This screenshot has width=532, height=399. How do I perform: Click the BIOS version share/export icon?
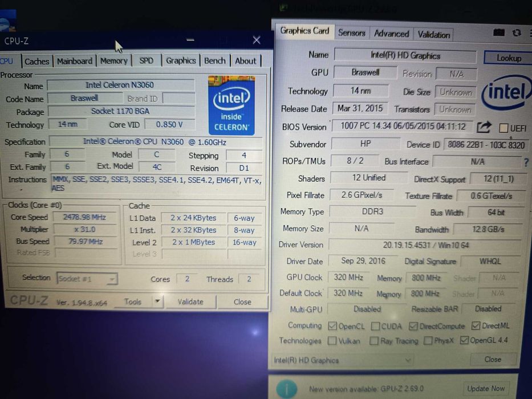pyautogui.click(x=484, y=127)
